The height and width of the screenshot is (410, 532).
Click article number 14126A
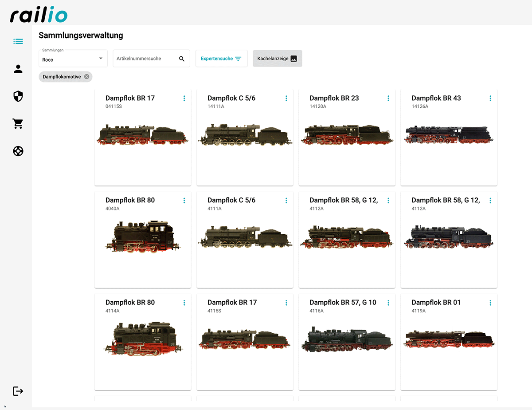pyautogui.click(x=420, y=106)
